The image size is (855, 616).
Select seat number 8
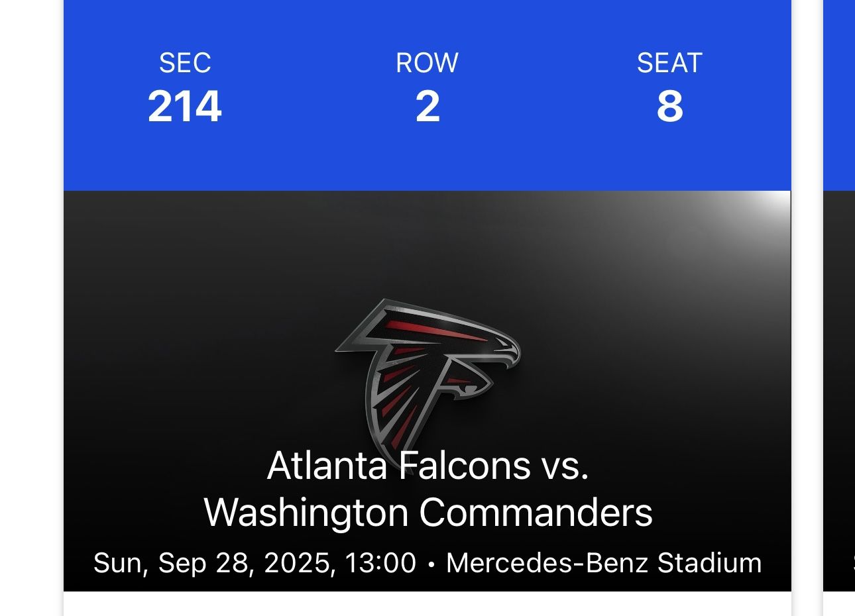(669, 106)
